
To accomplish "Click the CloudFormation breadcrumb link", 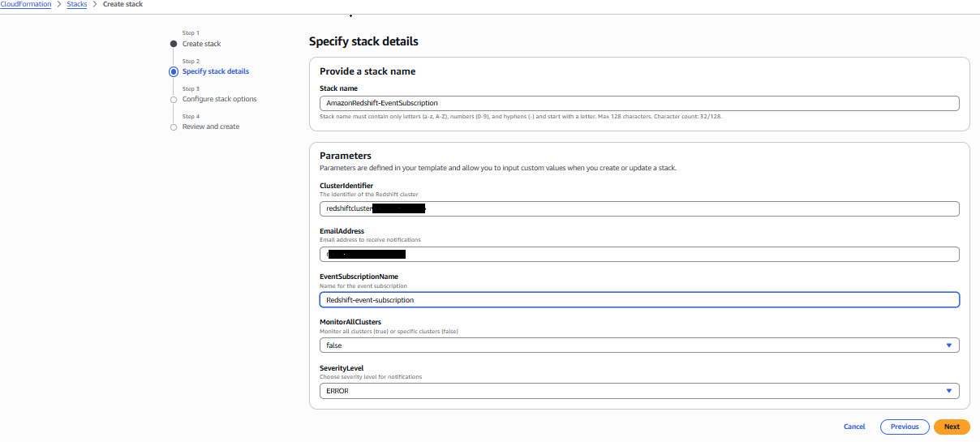I will [26, 5].
